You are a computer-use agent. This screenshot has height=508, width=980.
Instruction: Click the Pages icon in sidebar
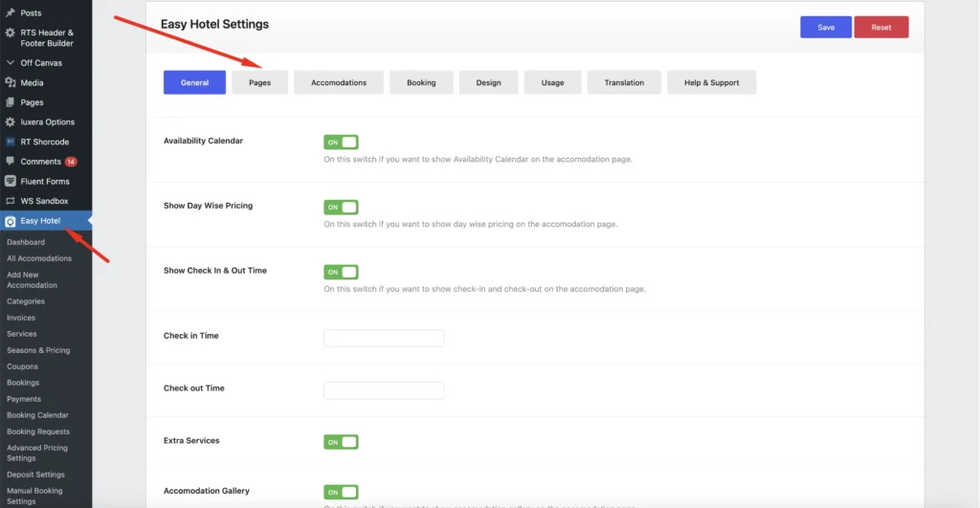[10, 101]
